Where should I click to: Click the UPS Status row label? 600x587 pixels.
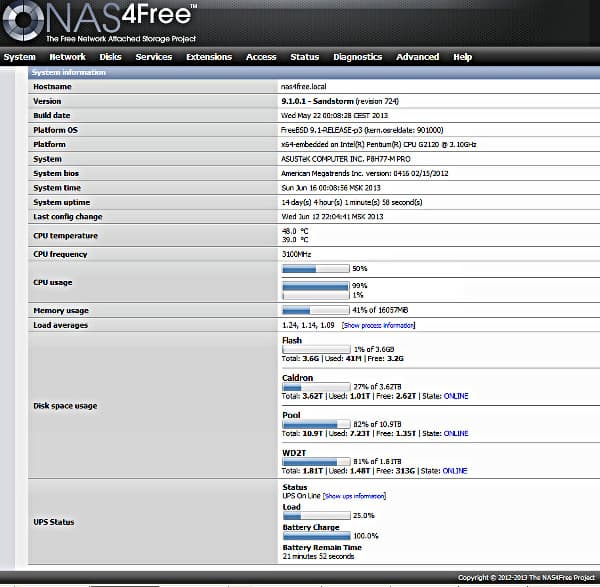tap(54, 522)
